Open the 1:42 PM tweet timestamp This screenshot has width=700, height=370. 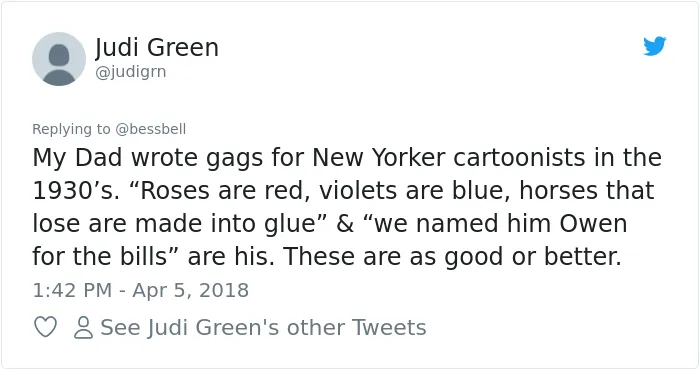[72, 290]
